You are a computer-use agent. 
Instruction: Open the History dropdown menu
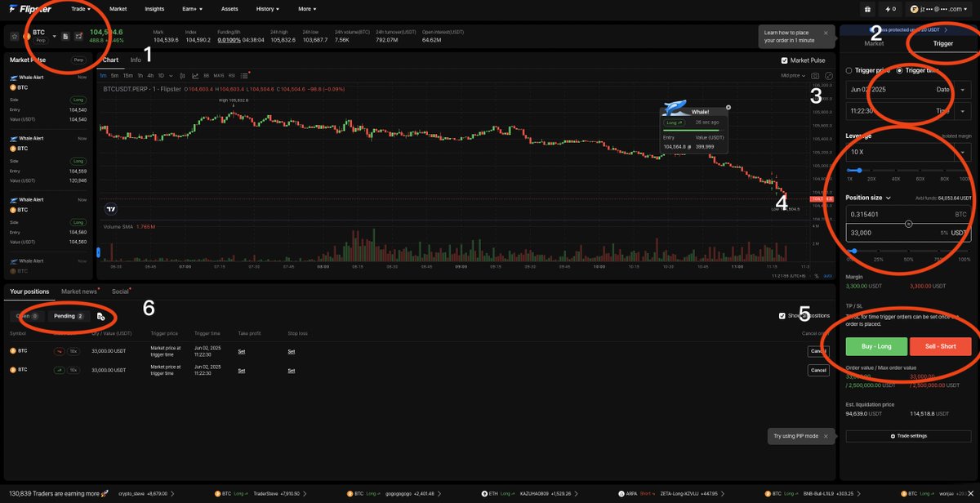(x=267, y=9)
